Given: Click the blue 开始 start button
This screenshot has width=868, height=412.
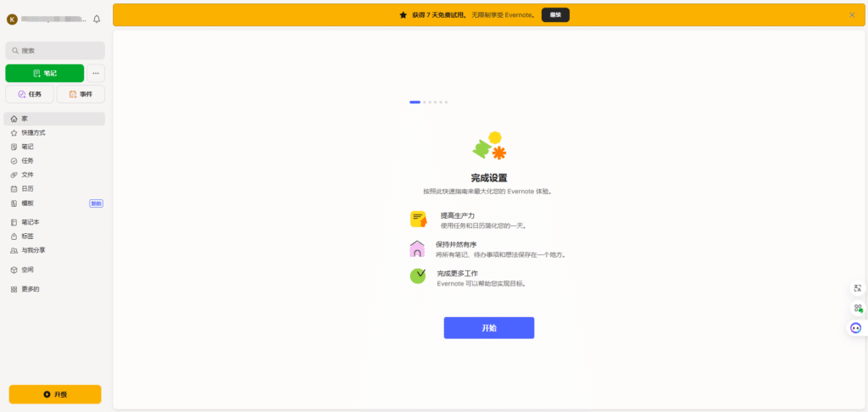Looking at the screenshot, I should click(488, 328).
